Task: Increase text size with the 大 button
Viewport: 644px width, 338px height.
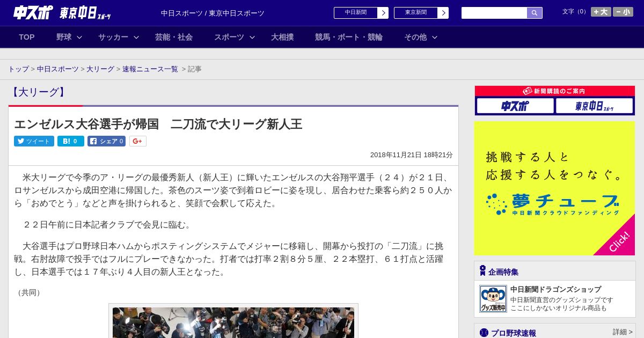Action: pos(601,12)
